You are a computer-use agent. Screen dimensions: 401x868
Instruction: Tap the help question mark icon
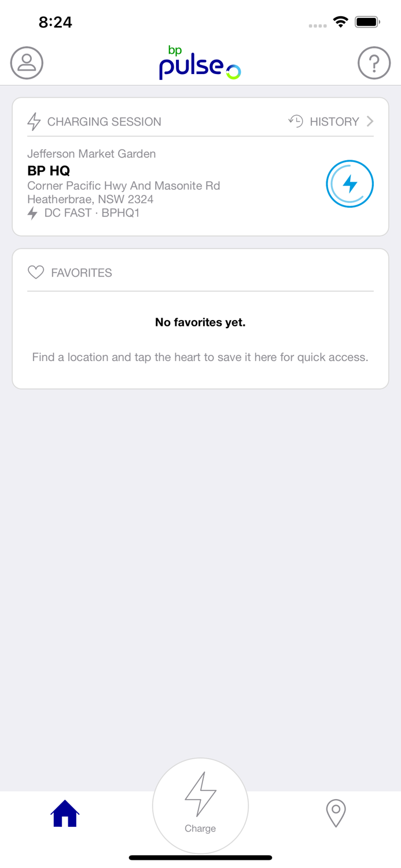click(x=374, y=62)
